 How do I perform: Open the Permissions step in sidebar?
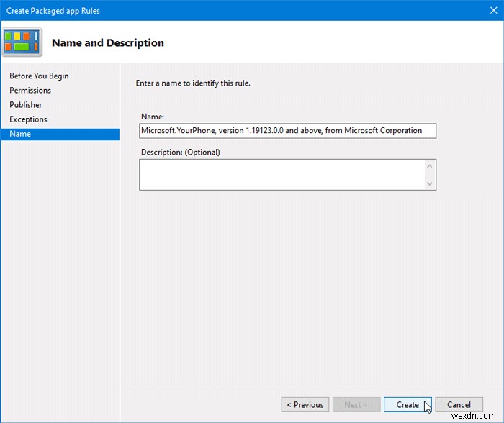tap(30, 91)
